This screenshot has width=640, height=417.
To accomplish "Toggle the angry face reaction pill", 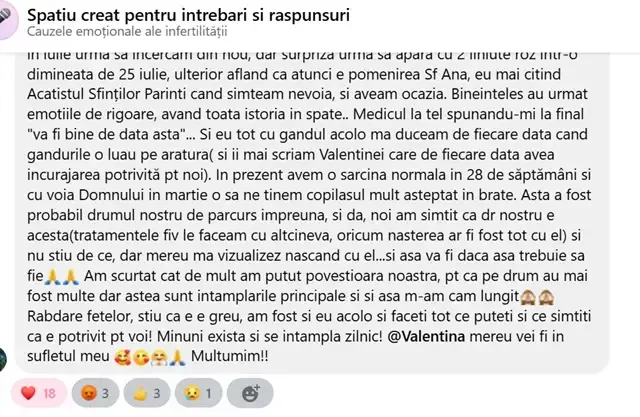I will [96, 393].
